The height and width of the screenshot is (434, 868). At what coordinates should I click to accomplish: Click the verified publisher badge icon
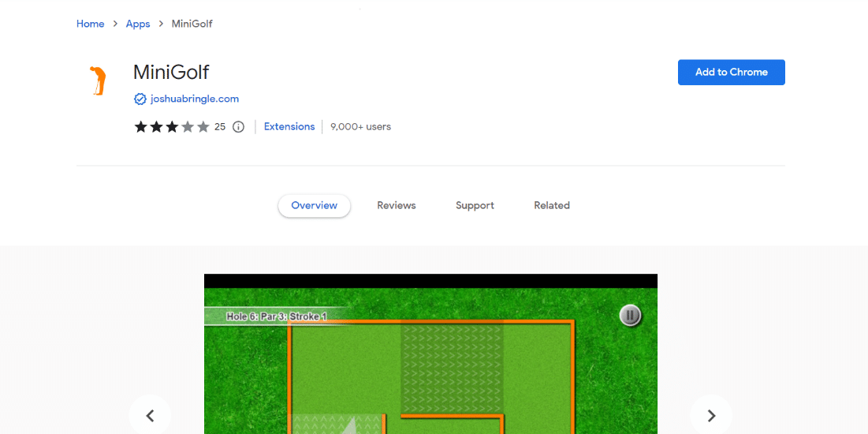point(140,99)
